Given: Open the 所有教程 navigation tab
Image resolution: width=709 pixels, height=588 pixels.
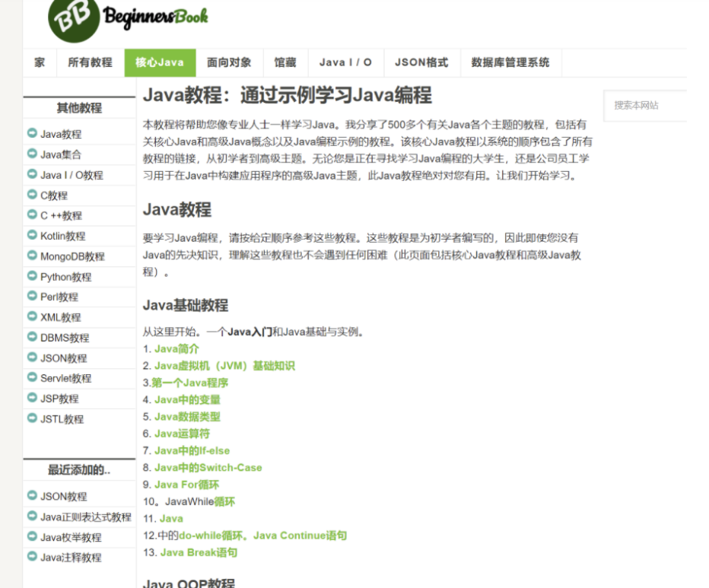Looking at the screenshot, I should click(91, 62).
